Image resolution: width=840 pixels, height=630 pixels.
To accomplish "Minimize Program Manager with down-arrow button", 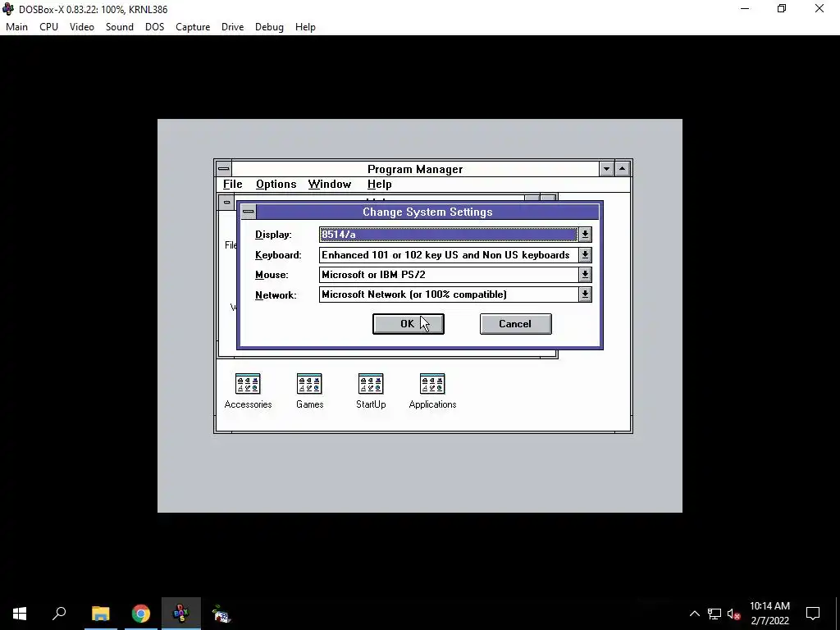I will coord(606,169).
